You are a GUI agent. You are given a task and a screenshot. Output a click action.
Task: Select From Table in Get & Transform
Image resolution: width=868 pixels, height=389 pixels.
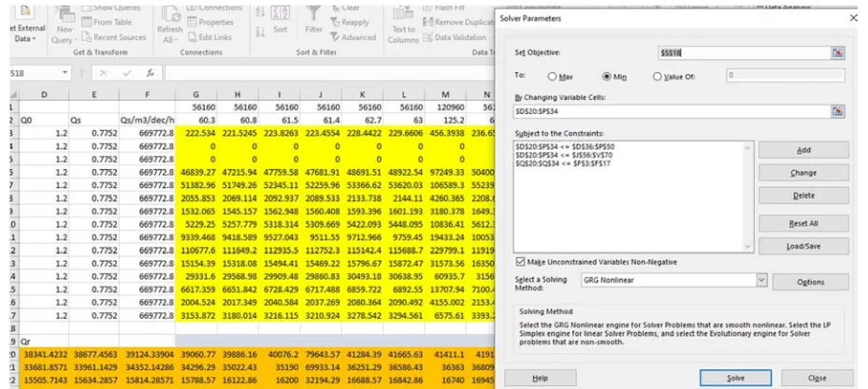pos(107,22)
